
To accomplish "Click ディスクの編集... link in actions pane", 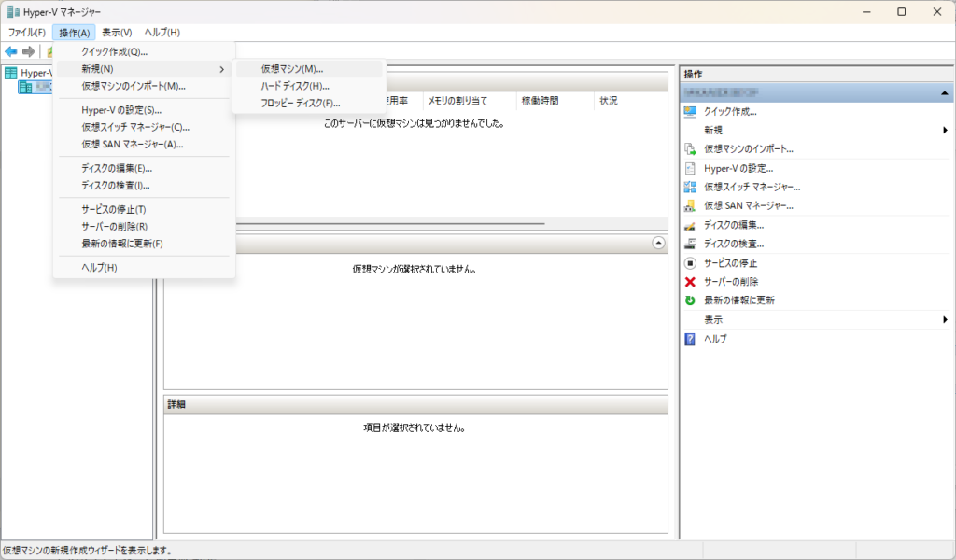I will pyautogui.click(x=734, y=225).
